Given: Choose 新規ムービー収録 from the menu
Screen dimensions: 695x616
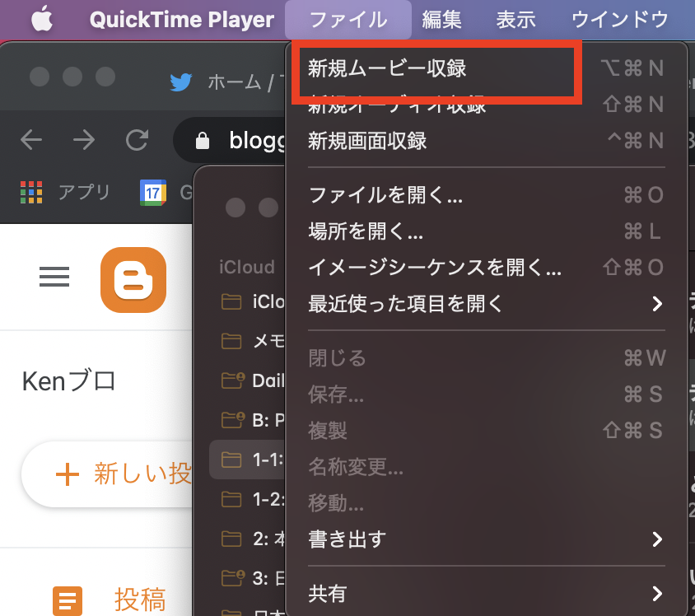Looking at the screenshot, I should click(486, 68).
